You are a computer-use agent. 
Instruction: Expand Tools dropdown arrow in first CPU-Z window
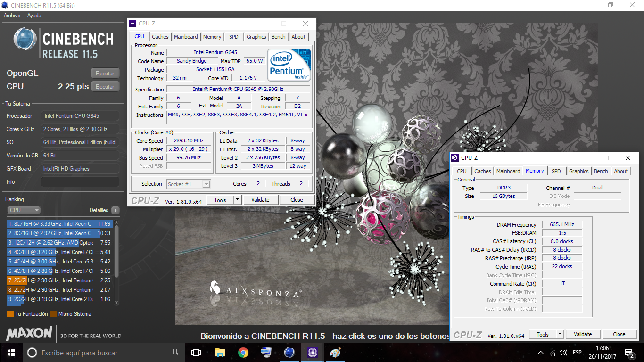(x=238, y=200)
